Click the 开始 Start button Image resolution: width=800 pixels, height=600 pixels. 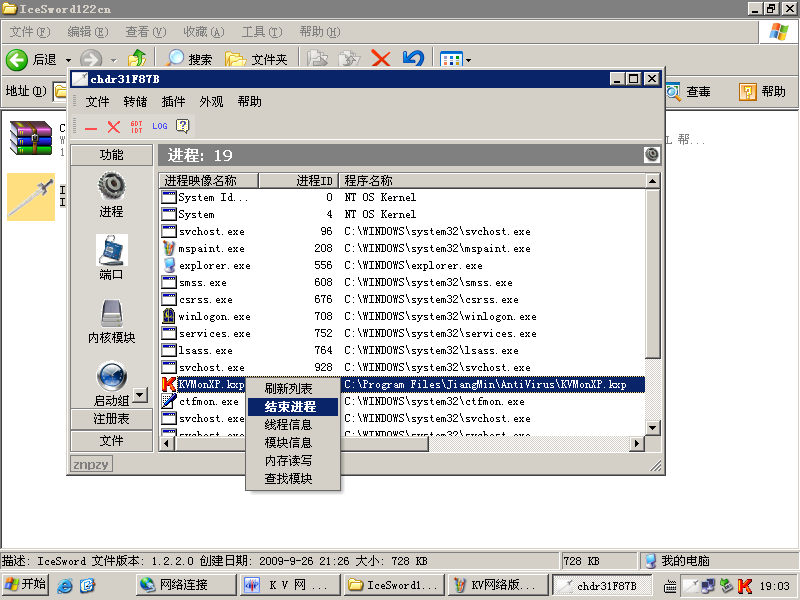point(26,584)
